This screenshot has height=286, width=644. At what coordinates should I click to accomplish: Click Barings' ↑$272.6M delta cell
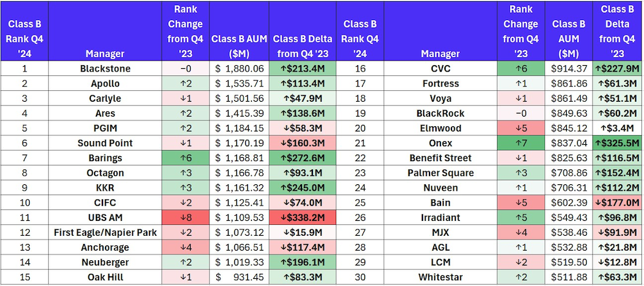[x=303, y=158]
